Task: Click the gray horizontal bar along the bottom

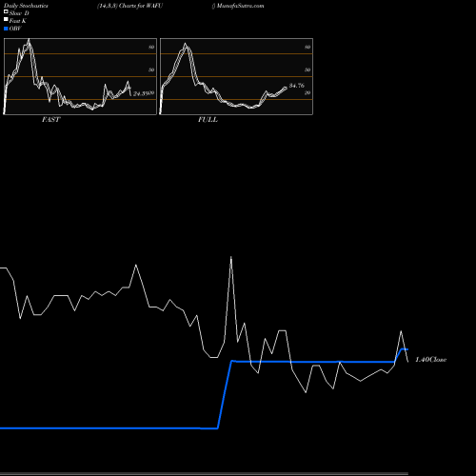Action: pyautogui.click(x=204, y=473)
